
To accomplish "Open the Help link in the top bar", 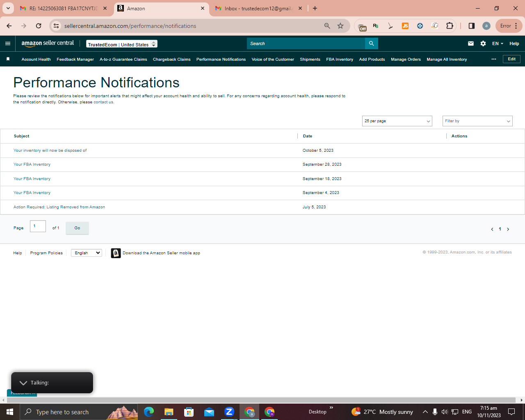I will coord(514,43).
